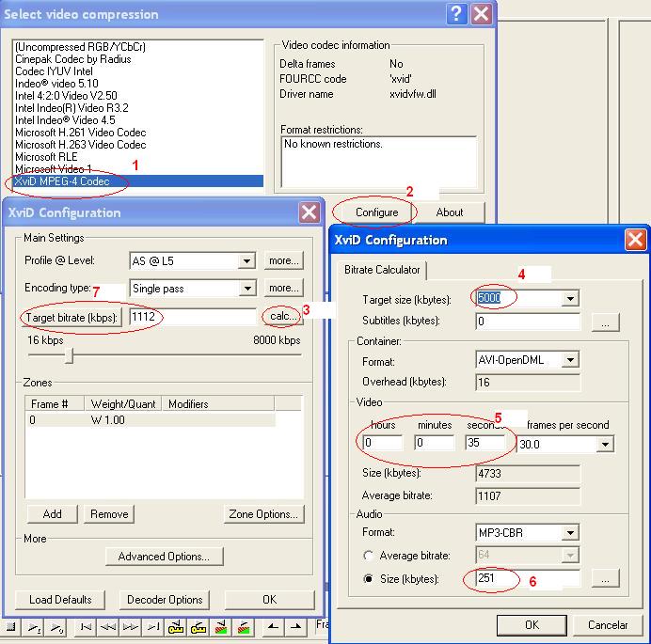Viewport: 651px width, 644px height.
Task: Click the target bitrate slider thumb
Action: [70, 355]
